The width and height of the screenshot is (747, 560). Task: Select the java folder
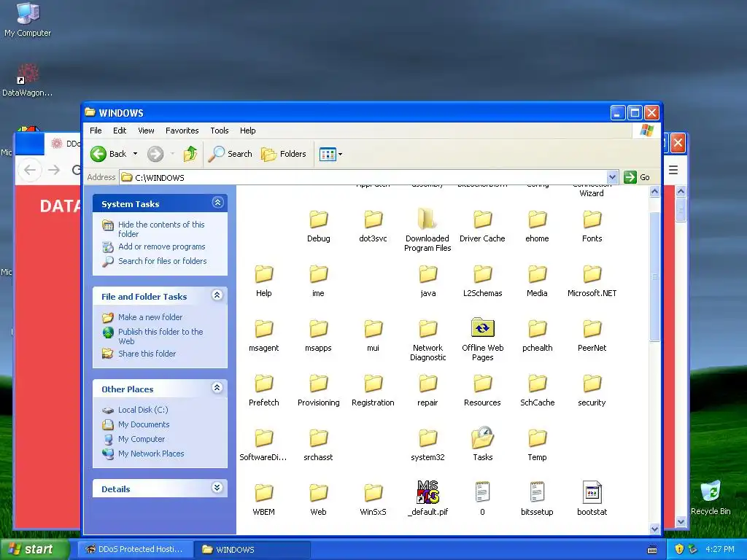427,281
